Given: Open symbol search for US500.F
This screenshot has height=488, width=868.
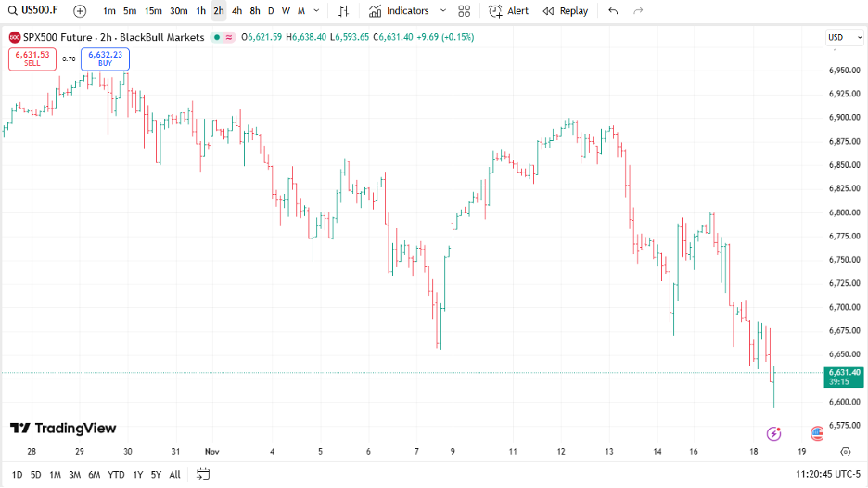Looking at the screenshot, I should 35,11.
